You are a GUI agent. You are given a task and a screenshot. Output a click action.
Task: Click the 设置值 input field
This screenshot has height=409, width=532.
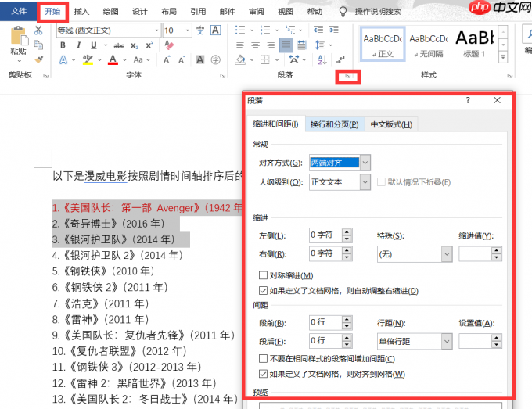tap(475, 341)
